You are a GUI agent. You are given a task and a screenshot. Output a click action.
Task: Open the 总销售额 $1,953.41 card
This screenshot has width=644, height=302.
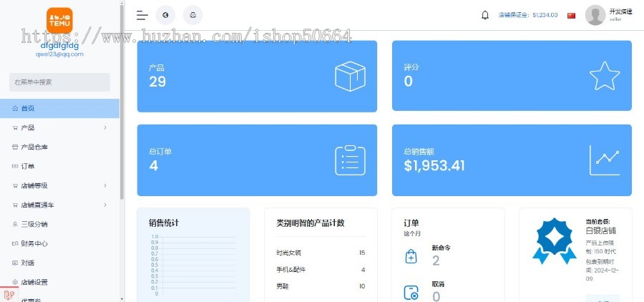(512, 160)
